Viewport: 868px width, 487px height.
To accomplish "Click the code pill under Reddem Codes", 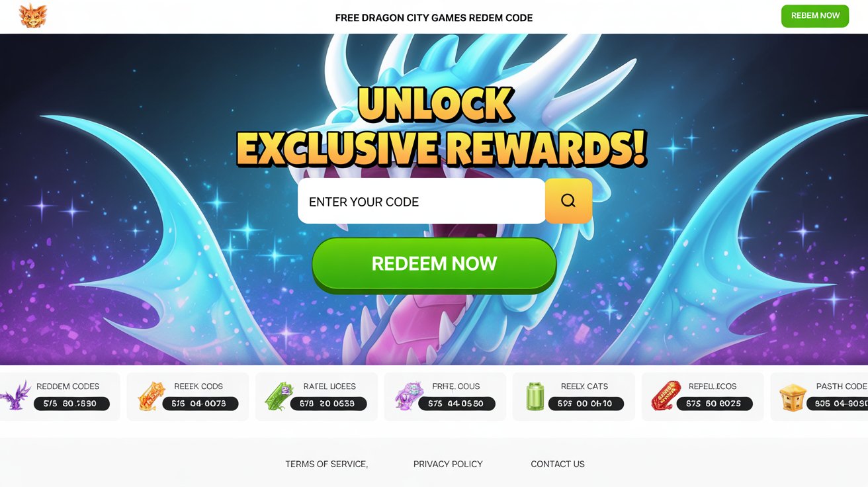I will [x=71, y=404].
